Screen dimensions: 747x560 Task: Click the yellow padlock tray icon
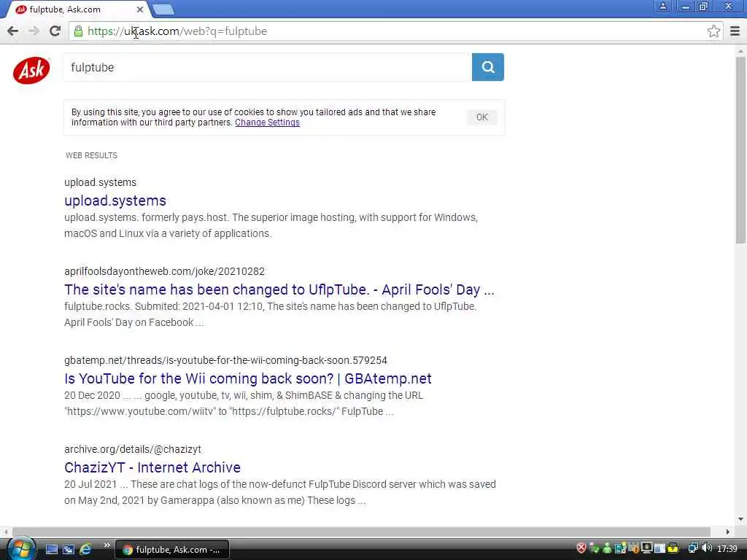[x=673, y=548]
